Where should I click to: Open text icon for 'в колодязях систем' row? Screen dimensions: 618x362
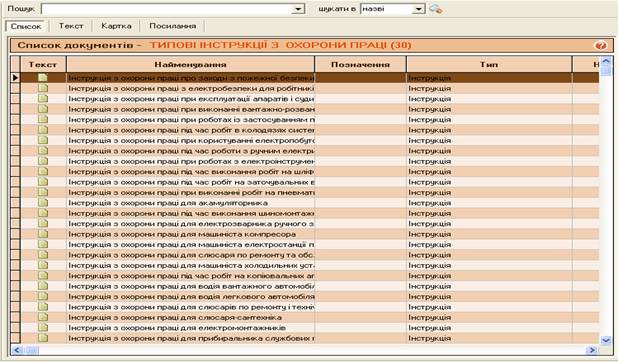(43, 130)
